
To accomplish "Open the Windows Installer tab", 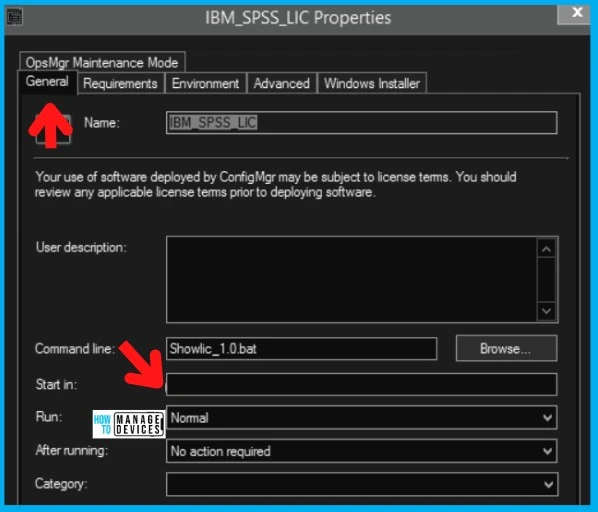I will [x=372, y=83].
